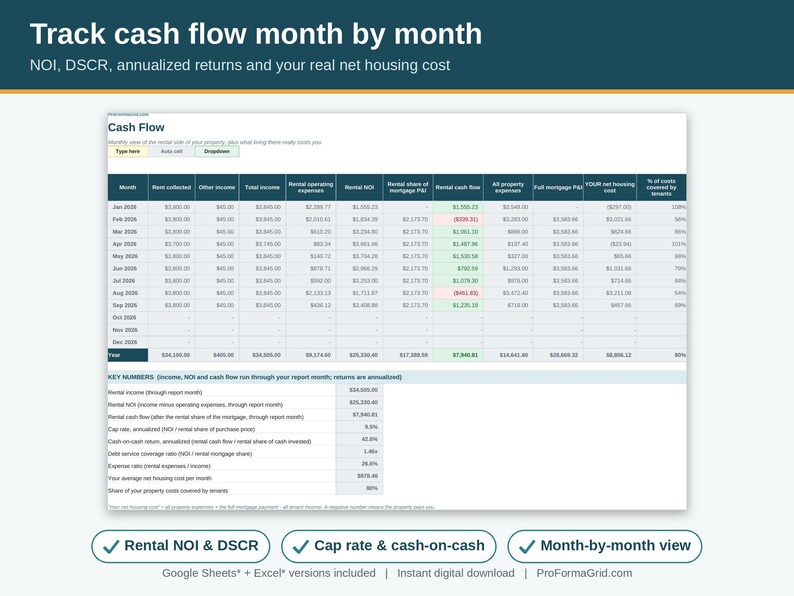Click the $34,100.00 yearly rent total

pyautogui.click(x=172, y=355)
